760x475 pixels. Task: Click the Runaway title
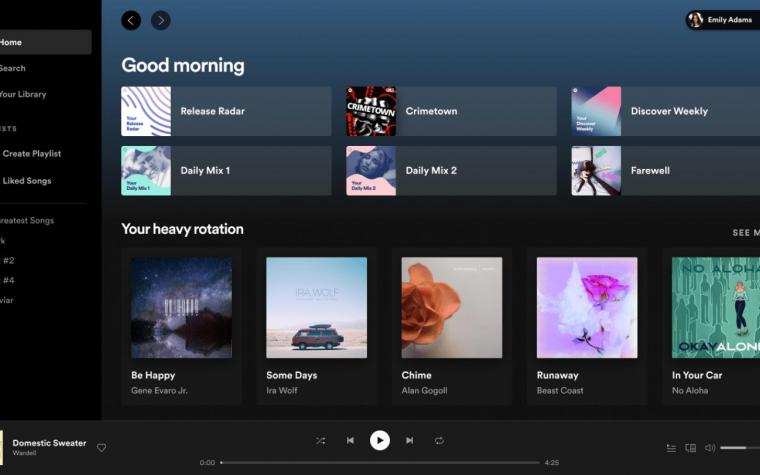click(557, 375)
